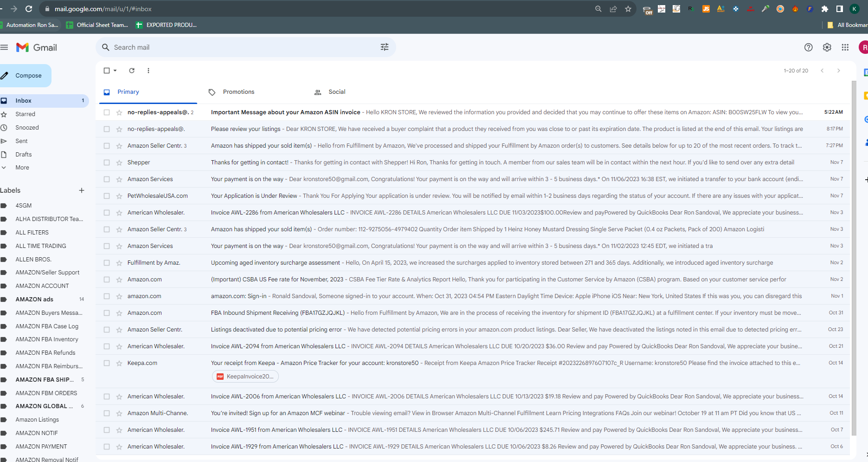Open the 4SGM label
The height and width of the screenshot is (462, 868).
tap(24, 206)
